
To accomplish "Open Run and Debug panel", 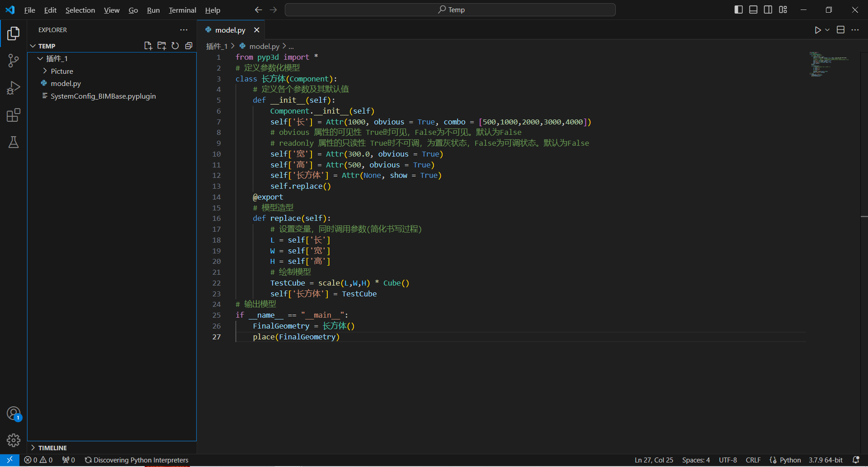I will (14, 88).
